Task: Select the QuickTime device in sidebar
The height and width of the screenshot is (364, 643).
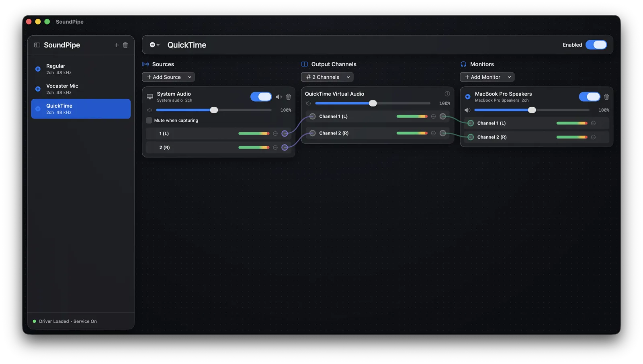Action: pyautogui.click(x=81, y=109)
